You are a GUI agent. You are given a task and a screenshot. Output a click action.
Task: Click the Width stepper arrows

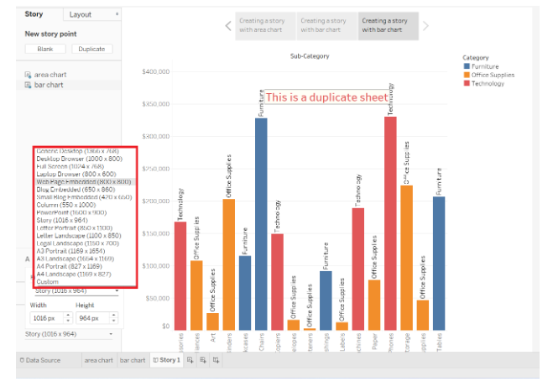67,318
